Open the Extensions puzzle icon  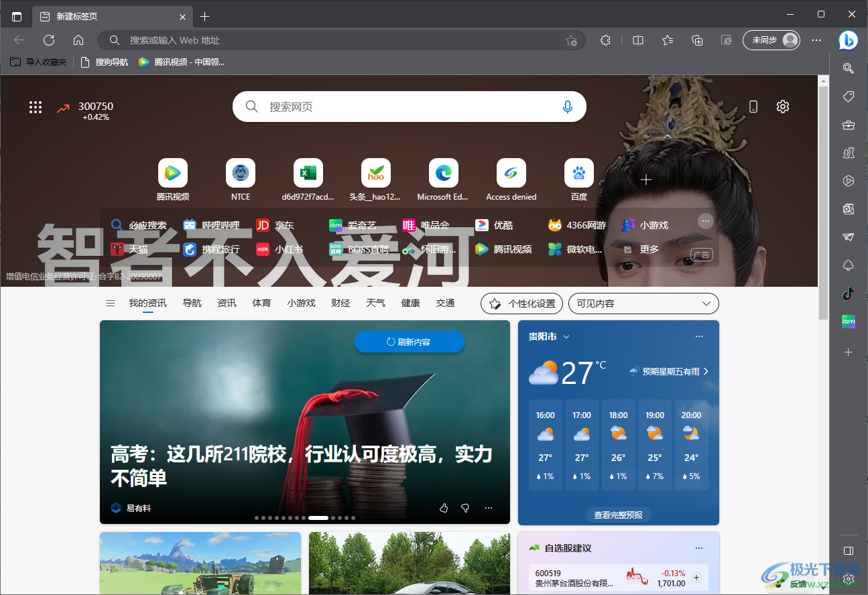(605, 40)
